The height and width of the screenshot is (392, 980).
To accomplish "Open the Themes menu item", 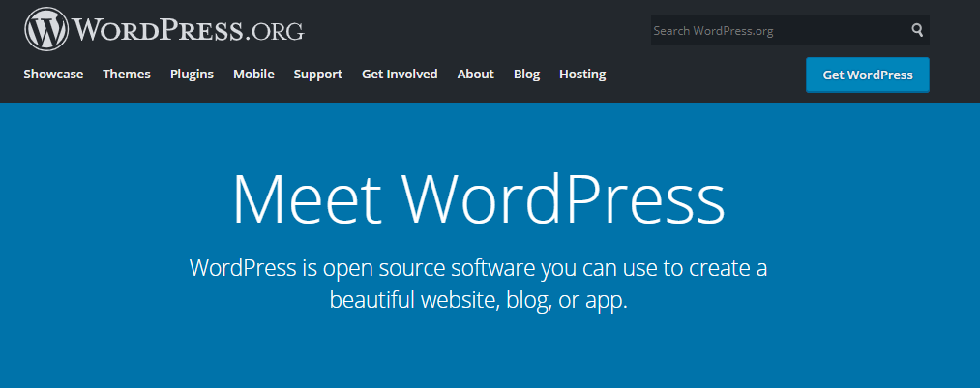I will tap(127, 74).
